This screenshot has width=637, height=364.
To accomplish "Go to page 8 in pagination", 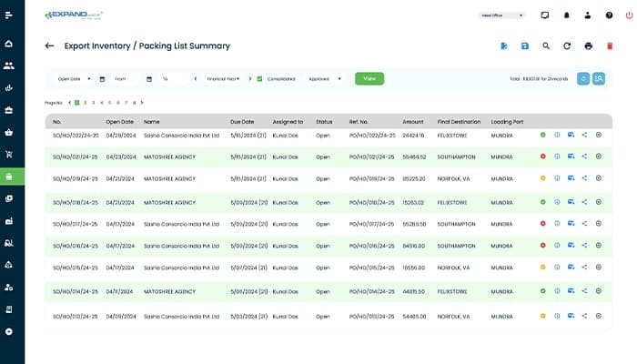I will tap(135, 103).
